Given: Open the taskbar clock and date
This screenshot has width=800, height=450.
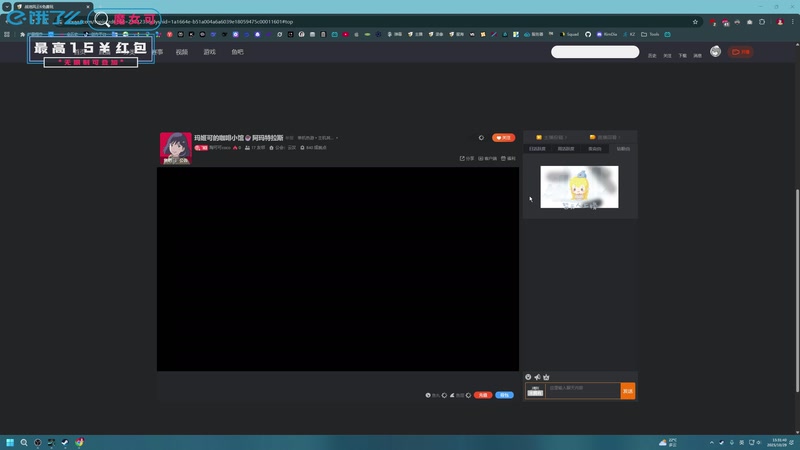Looking at the screenshot, I should pos(779,442).
